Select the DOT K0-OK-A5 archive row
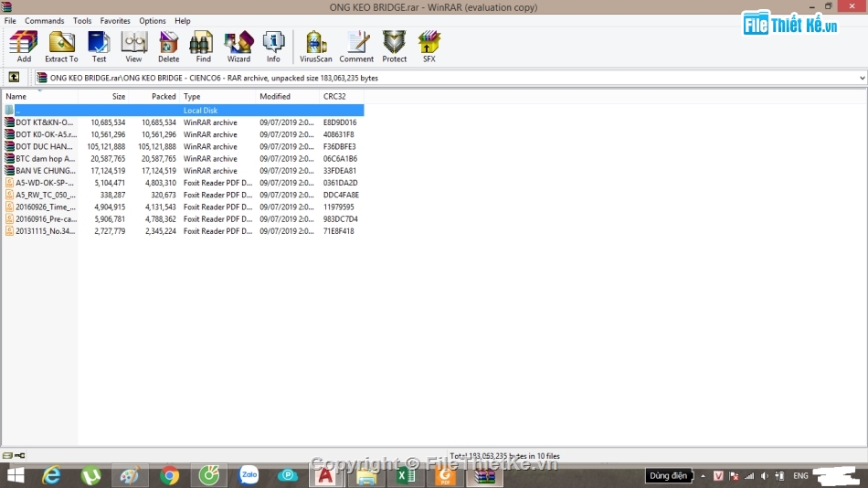The height and width of the screenshot is (488, 868). pyautogui.click(x=184, y=134)
